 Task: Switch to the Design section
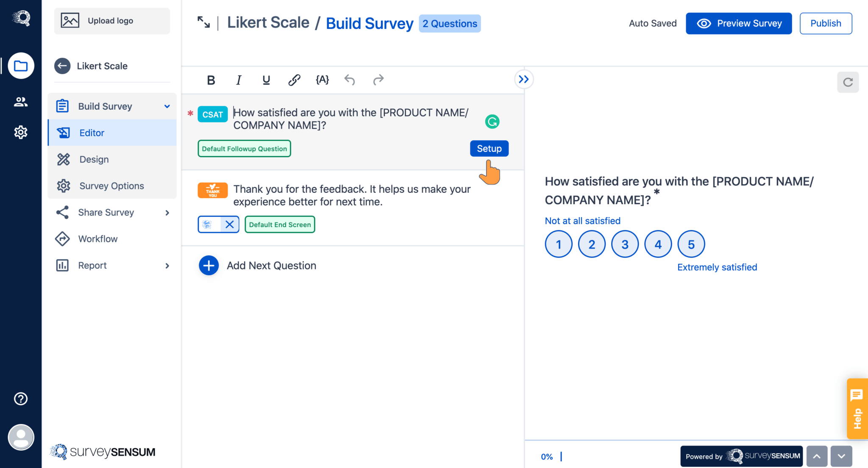pos(94,159)
